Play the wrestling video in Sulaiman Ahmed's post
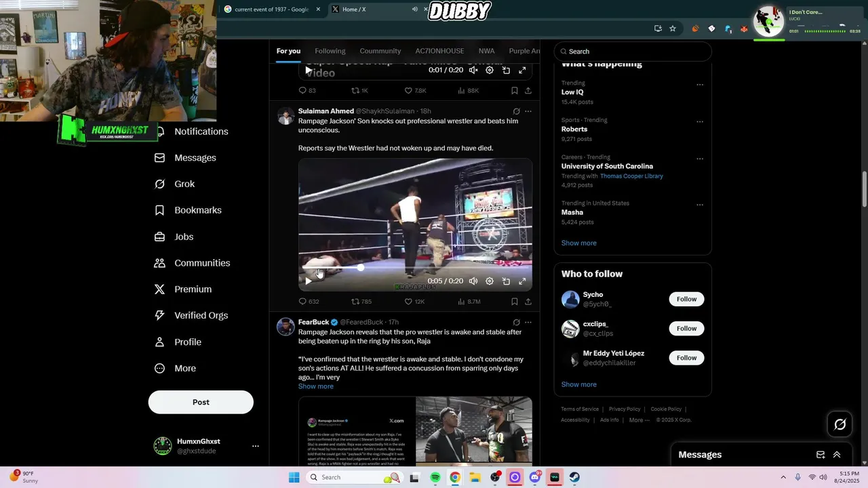 click(309, 281)
